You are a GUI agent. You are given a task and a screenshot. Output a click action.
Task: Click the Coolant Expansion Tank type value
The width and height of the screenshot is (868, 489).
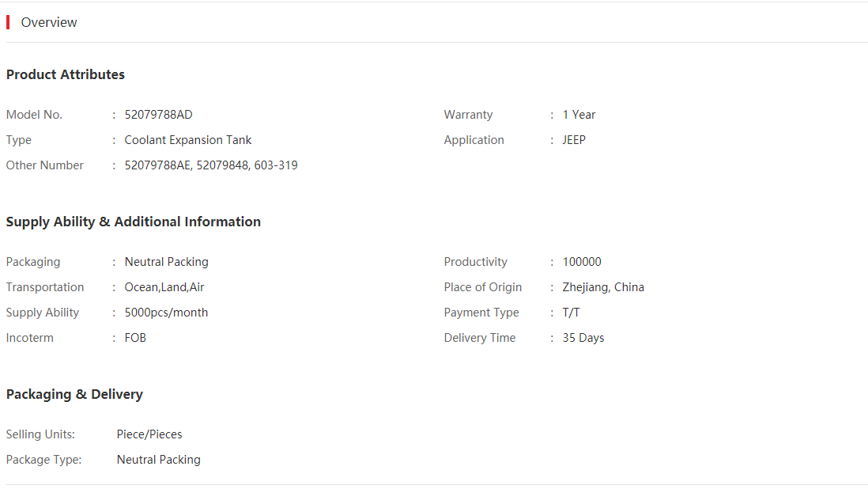(x=187, y=140)
